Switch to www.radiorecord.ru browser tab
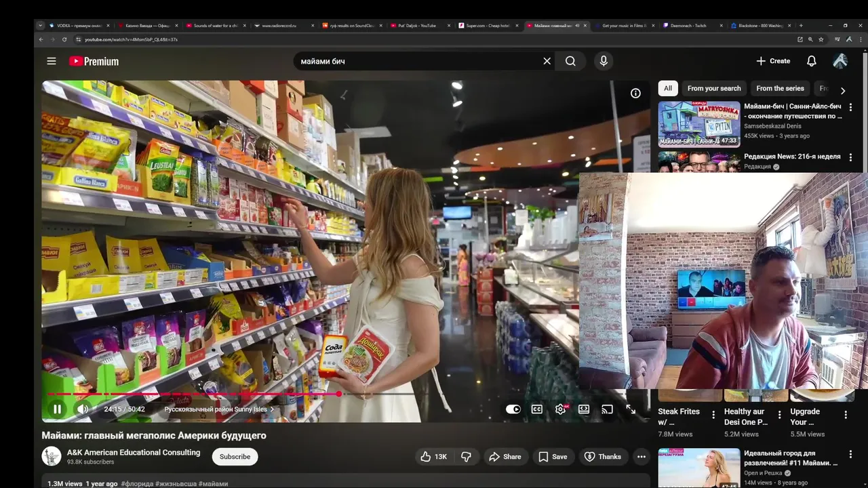Screen dimensions: 868x488 (x=282, y=26)
